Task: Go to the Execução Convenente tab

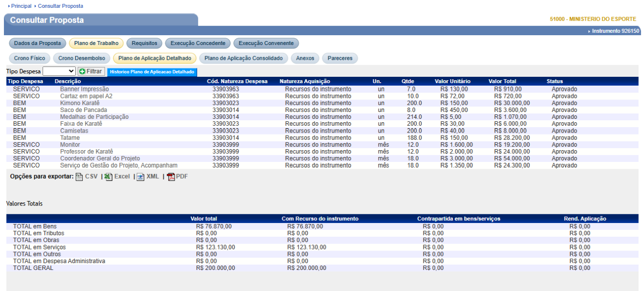Action: [266, 44]
